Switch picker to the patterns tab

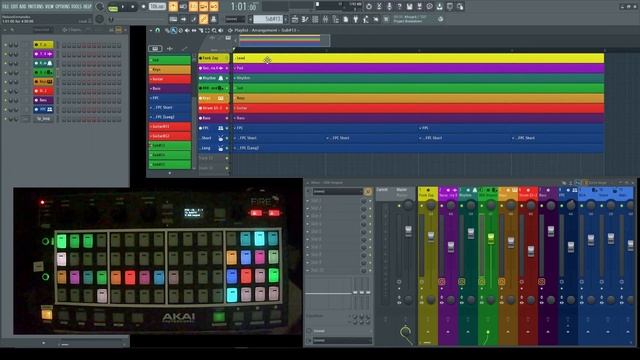155,48
